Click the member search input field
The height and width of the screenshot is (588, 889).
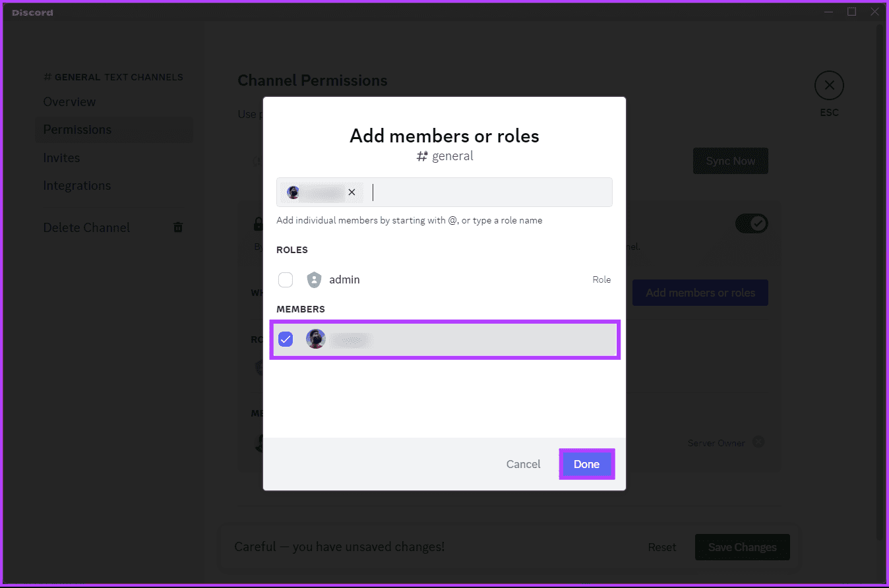[x=488, y=192]
